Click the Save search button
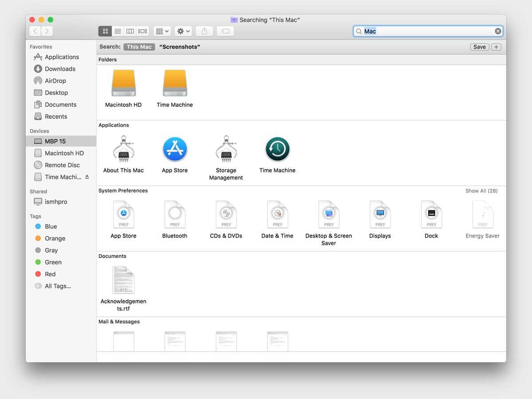This screenshot has width=532, height=399. point(479,47)
